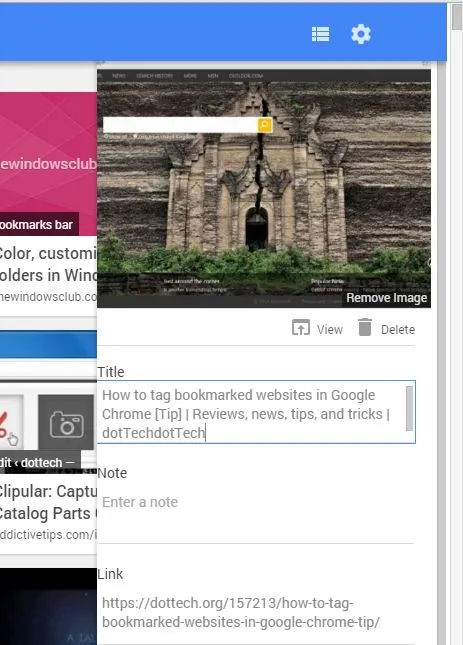Switch to list view icon in header
The width and height of the screenshot is (463, 645).
point(320,34)
